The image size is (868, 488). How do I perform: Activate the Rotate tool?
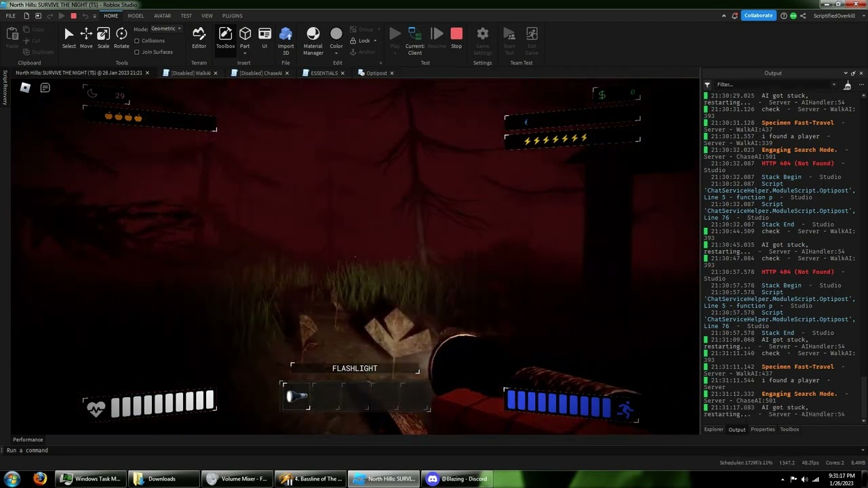click(x=121, y=38)
